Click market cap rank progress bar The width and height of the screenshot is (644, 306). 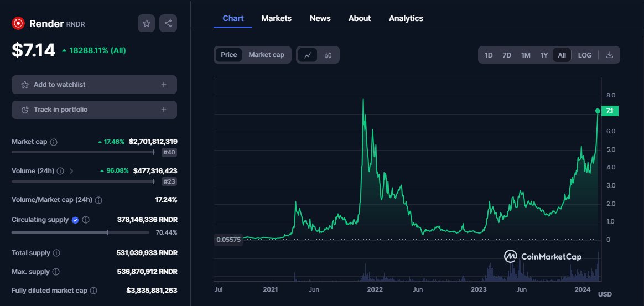[82, 152]
